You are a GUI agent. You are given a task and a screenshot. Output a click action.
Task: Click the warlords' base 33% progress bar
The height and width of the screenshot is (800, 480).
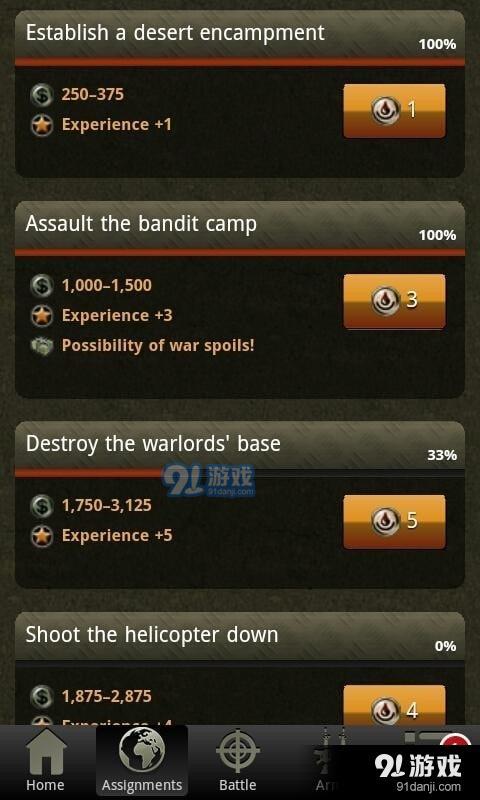240,473
